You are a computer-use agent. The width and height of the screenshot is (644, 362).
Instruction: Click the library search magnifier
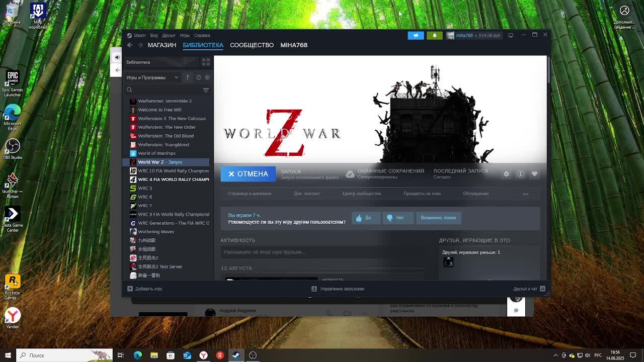point(129,90)
